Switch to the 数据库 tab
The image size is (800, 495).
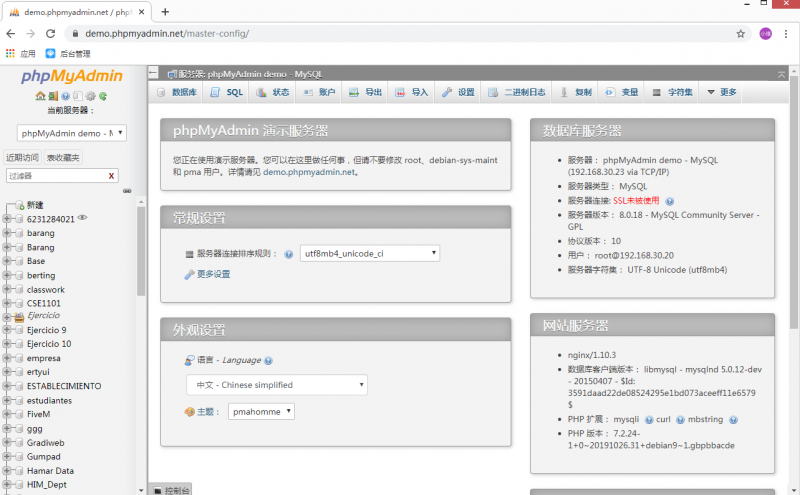pyautogui.click(x=177, y=92)
